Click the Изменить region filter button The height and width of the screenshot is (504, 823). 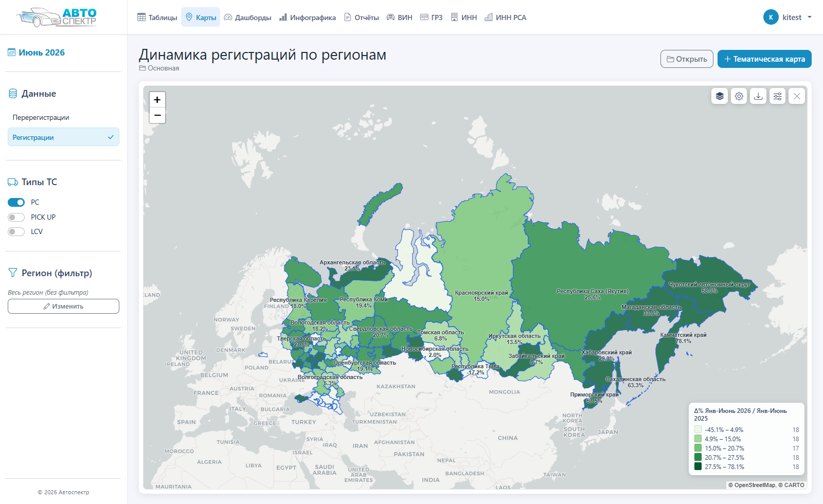coord(63,306)
